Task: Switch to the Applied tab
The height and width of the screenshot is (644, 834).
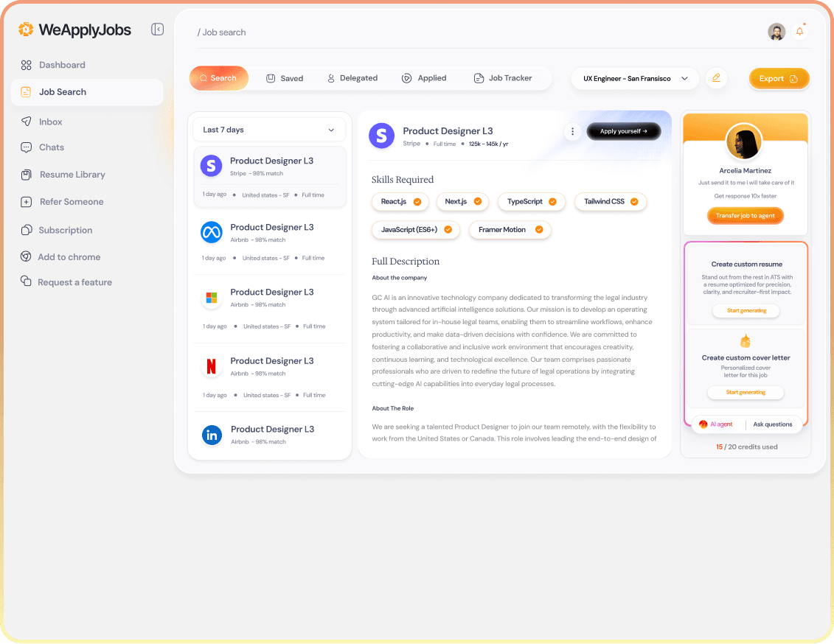Action: 424,78
